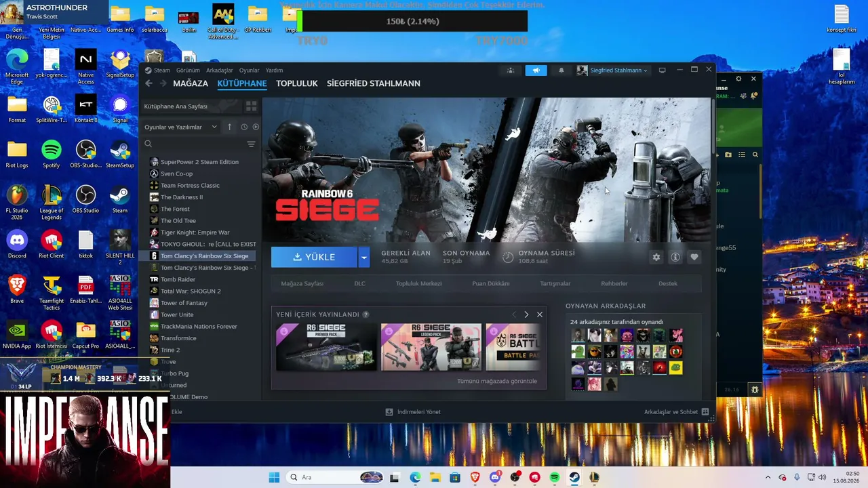This screenshot has width=868, height=488.
Task: Switch Steam to Big Picture mode icon
Action: pos(662,70)
